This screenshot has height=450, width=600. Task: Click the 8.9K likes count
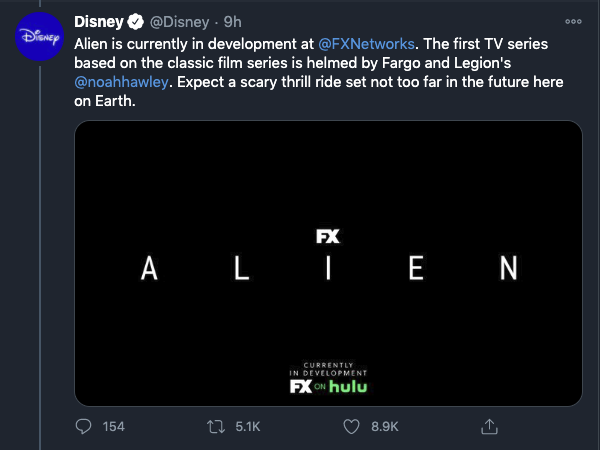click(385, 426)
